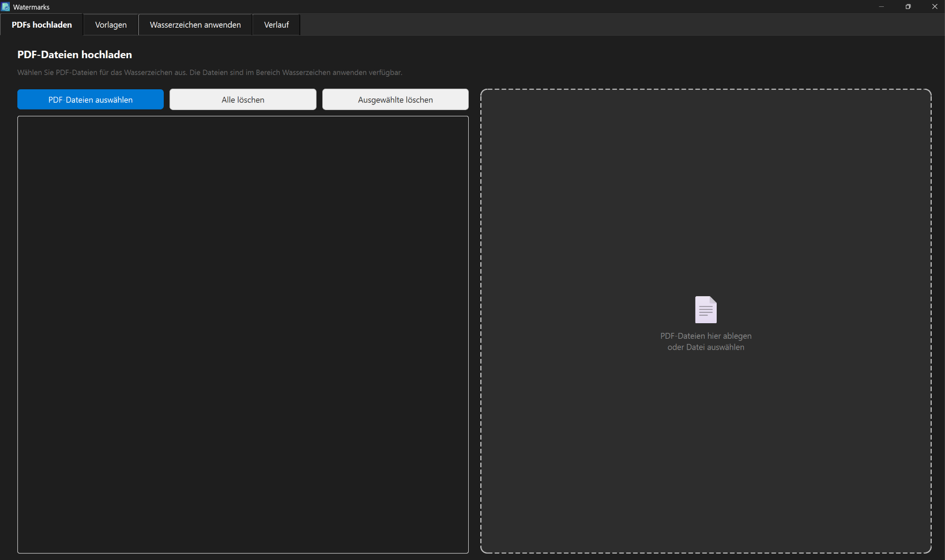945x560 pixels.
Task: Restore down the Watermarks window
Action: tap(908, 7)
